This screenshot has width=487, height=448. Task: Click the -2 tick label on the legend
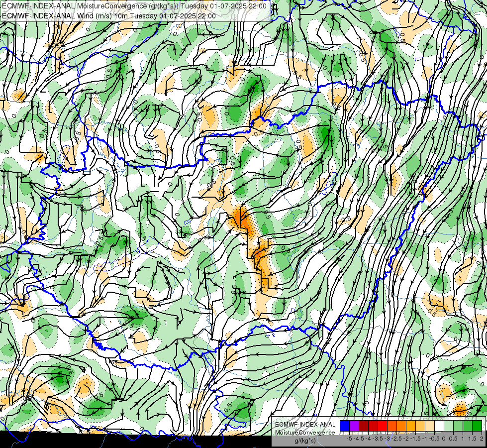pos(406,439)
